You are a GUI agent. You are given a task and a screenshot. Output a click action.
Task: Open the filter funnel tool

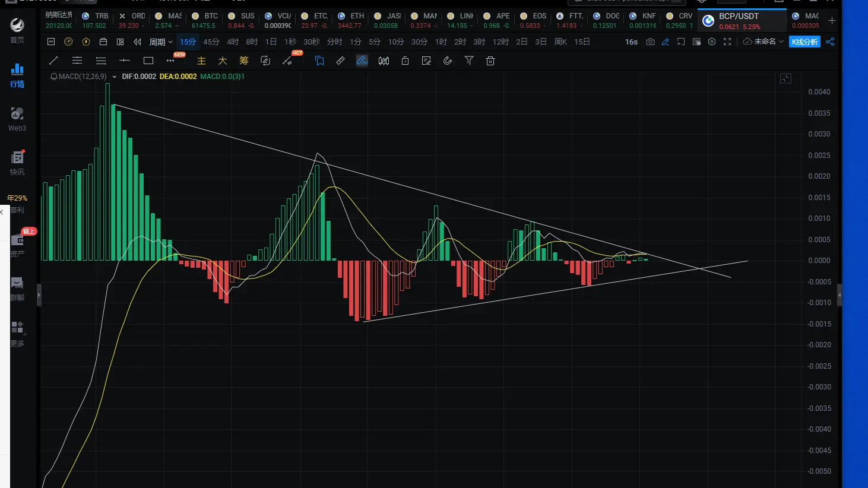click(469, 61)
